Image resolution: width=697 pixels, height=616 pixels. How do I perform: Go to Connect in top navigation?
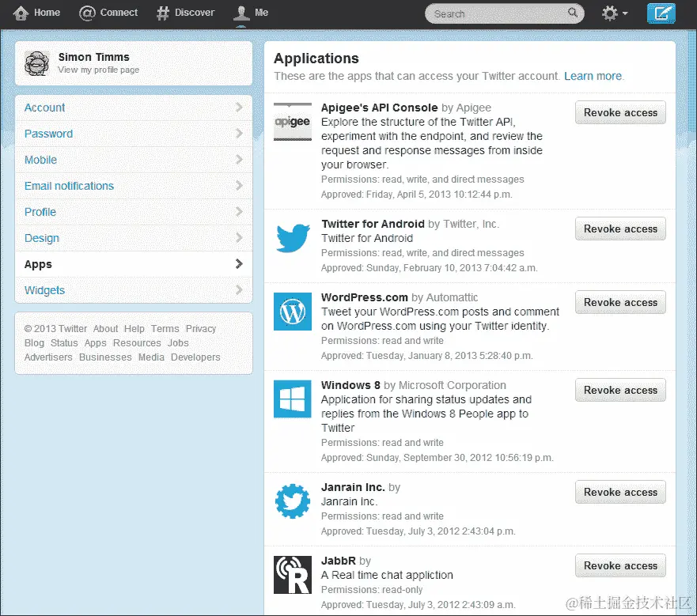click(108, 13)
